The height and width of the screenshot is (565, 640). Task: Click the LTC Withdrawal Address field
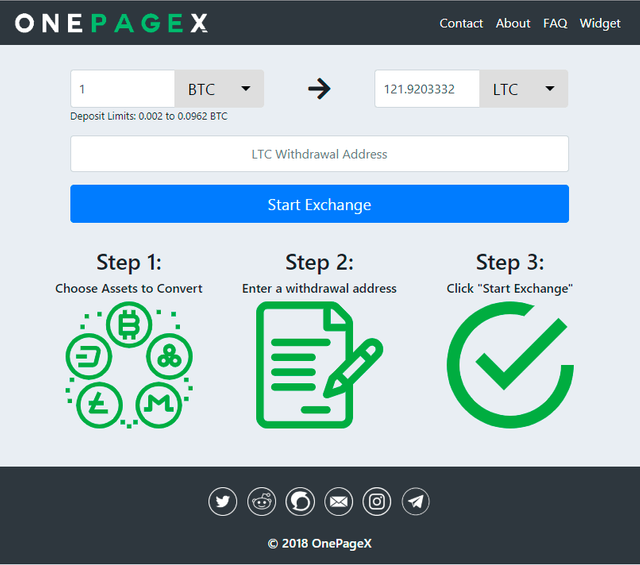tap(320, 153)
